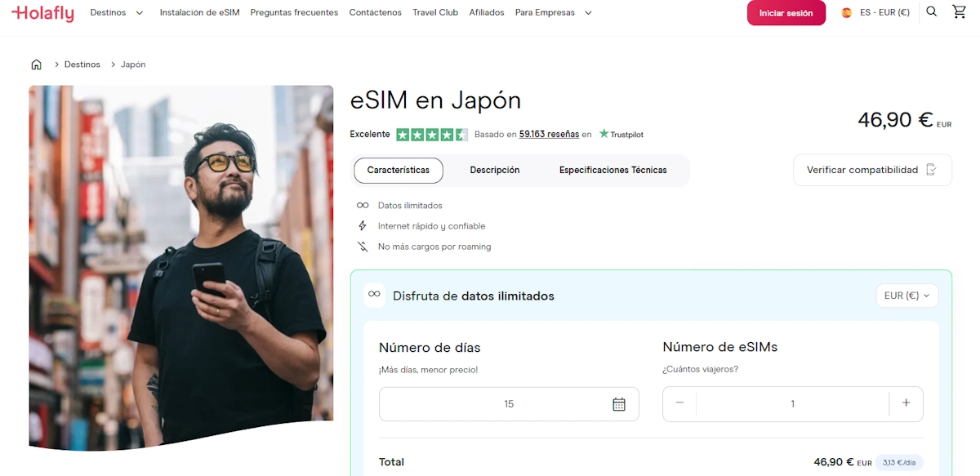This screenshot has height=476, width=980.
Task: Click the Datos ilimitados feature text
Action: (x=410, y=206)
